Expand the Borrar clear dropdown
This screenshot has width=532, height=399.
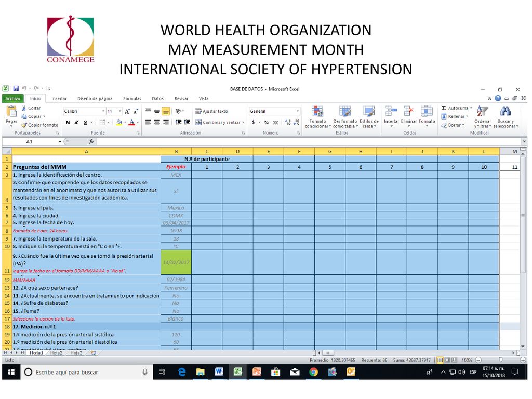coord(463,125)
